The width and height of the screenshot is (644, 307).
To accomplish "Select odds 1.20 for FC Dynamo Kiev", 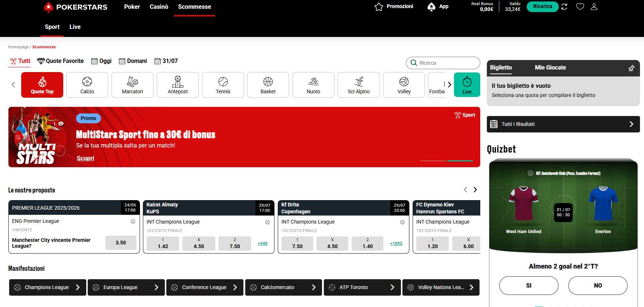I will click(x=432, y=243).
